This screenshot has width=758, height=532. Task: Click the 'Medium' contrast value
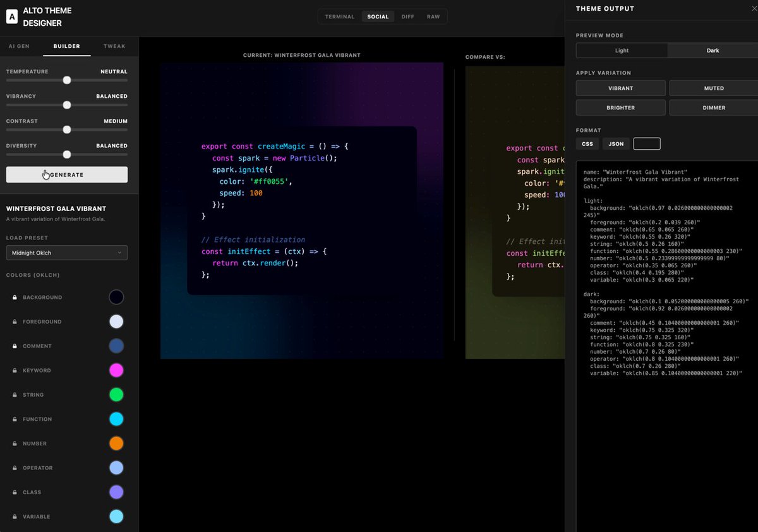116,121
